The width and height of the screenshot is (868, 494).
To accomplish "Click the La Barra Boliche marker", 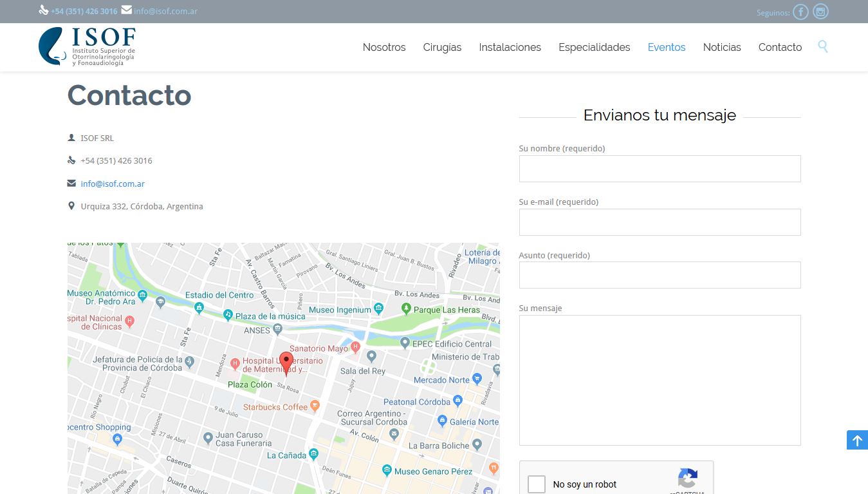I will 477,444.
